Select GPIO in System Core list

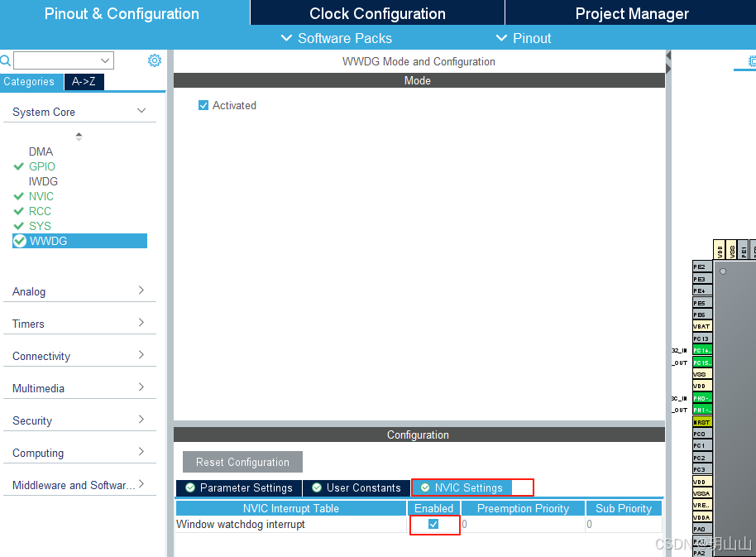pyautogui.click(x=42, y=166)
